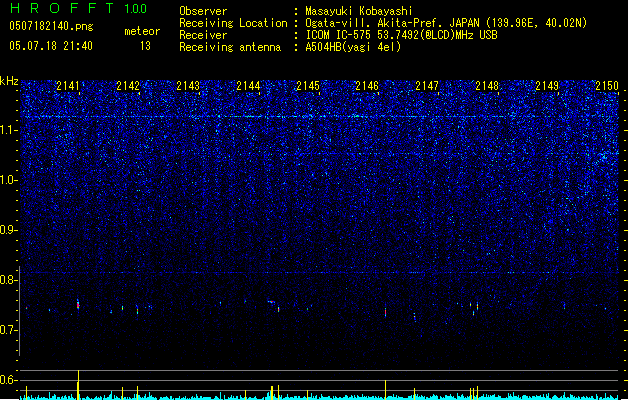The width and height of the screenshot is (629, 400).
Task: Click the A504HB(yagi 4el) text
Action: pos(353,47)
